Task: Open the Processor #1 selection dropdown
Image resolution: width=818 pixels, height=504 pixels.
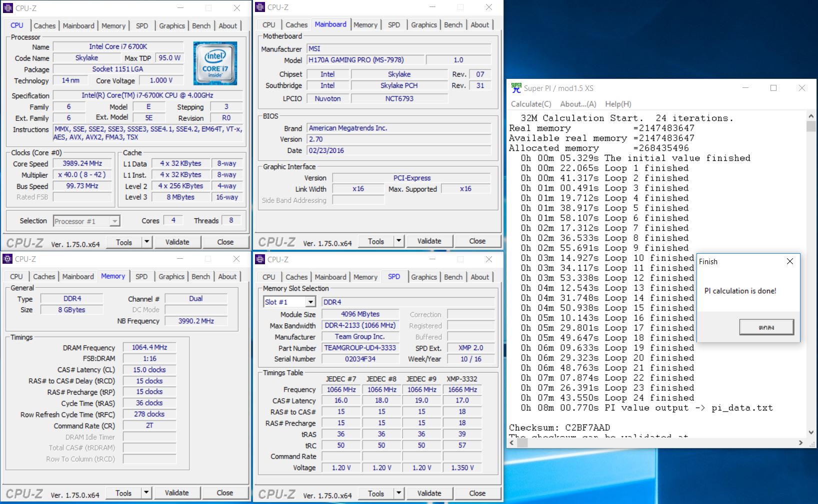Action: 114,221
